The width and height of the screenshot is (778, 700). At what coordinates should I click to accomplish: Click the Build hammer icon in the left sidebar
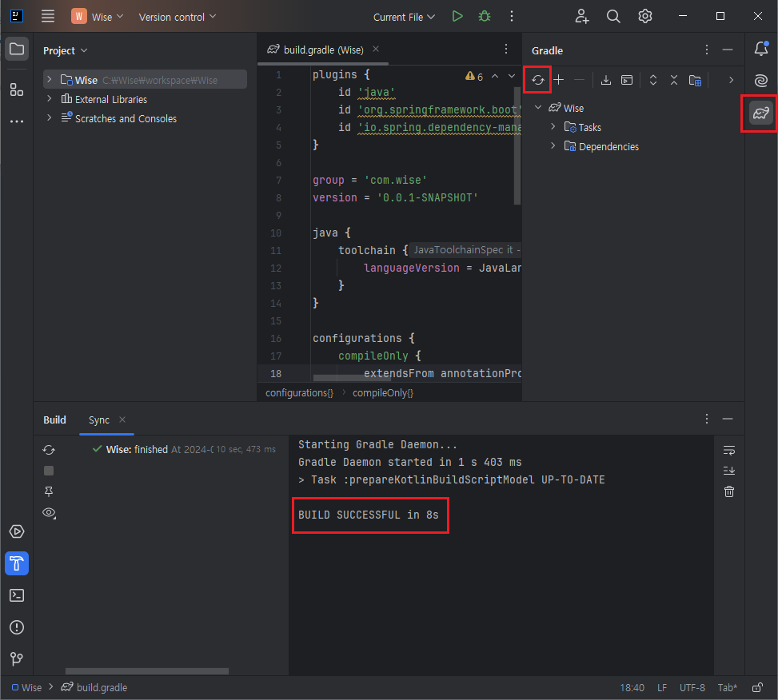click(x=17, y=563)
